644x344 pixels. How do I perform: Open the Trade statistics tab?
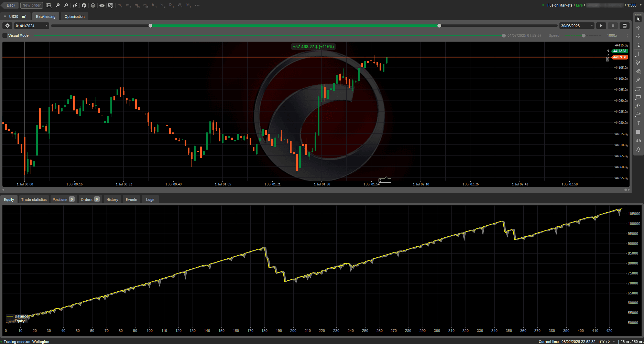click(34, 199)
